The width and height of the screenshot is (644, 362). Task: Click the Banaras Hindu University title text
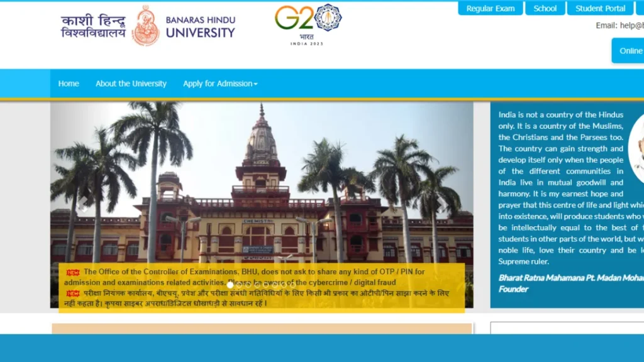(200, 26)
